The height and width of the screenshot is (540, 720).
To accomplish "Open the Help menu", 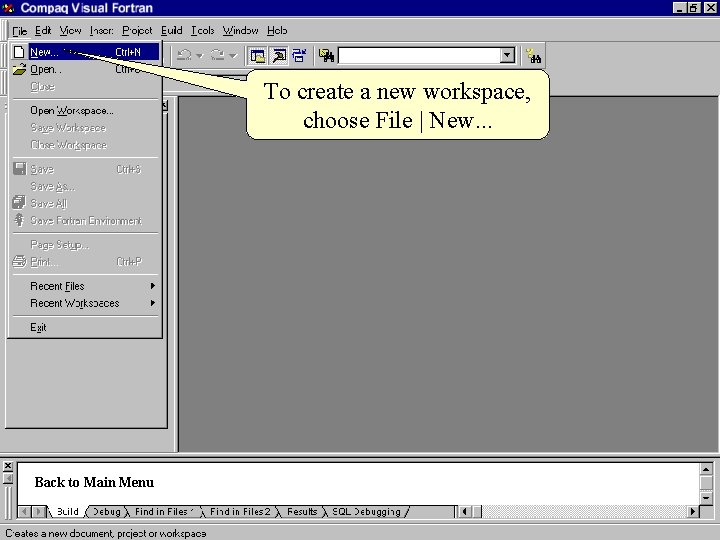I will 277,31.
